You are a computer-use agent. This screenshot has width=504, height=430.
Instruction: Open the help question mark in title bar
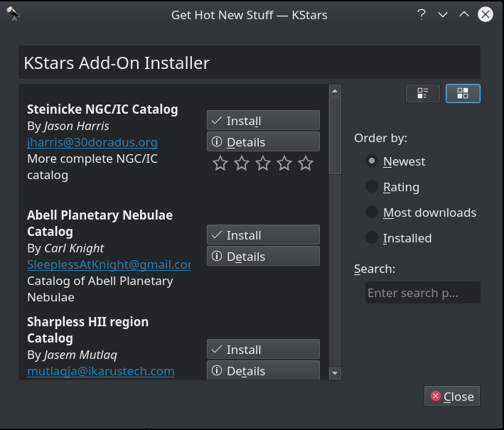click(x=422, y=15)
